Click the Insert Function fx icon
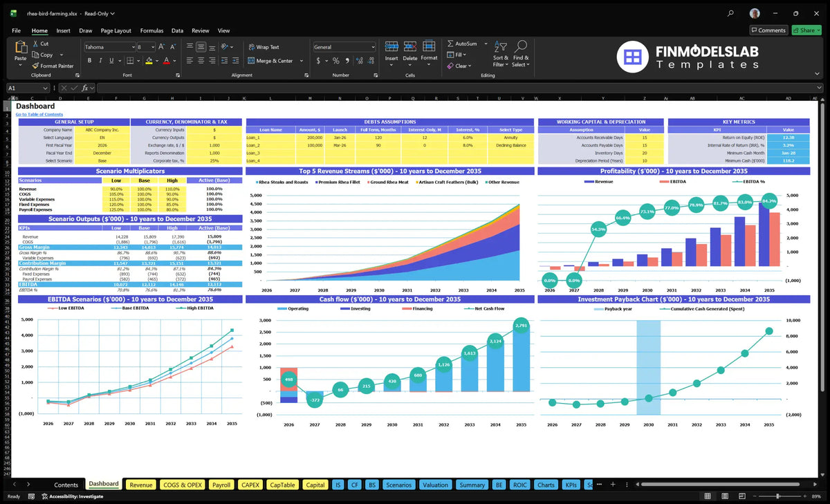830x504 pixels. coord(84,88)
